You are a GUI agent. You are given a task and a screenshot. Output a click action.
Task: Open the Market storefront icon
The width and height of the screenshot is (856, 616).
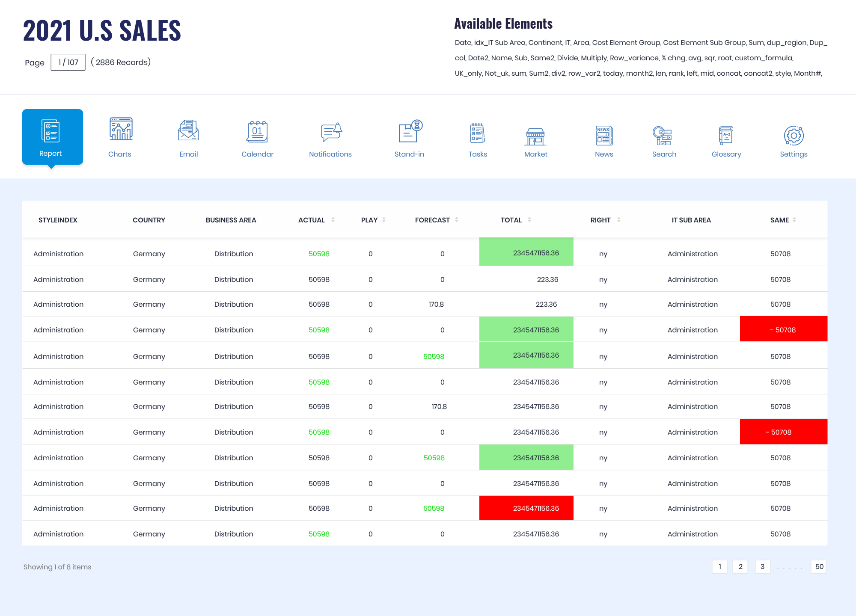pos(535,136)
